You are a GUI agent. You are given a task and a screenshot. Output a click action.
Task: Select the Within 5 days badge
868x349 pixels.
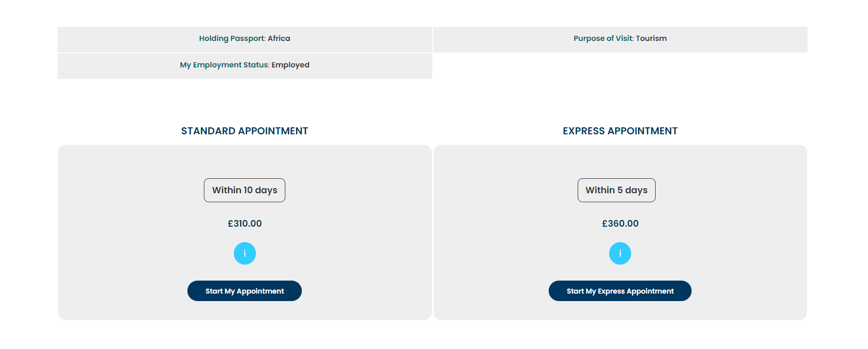pyautogui.click(x=616, y=190)
